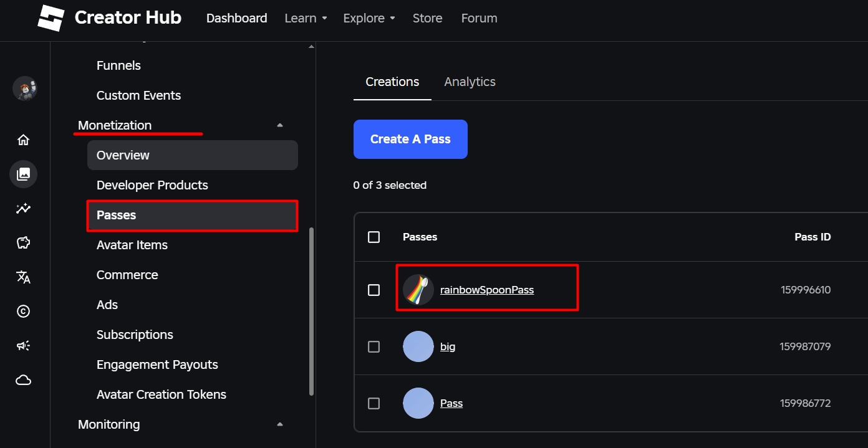The image size is (868, 448).
Task: Click the Pass item thumbnail circle
Action: (x=418, y=403)
